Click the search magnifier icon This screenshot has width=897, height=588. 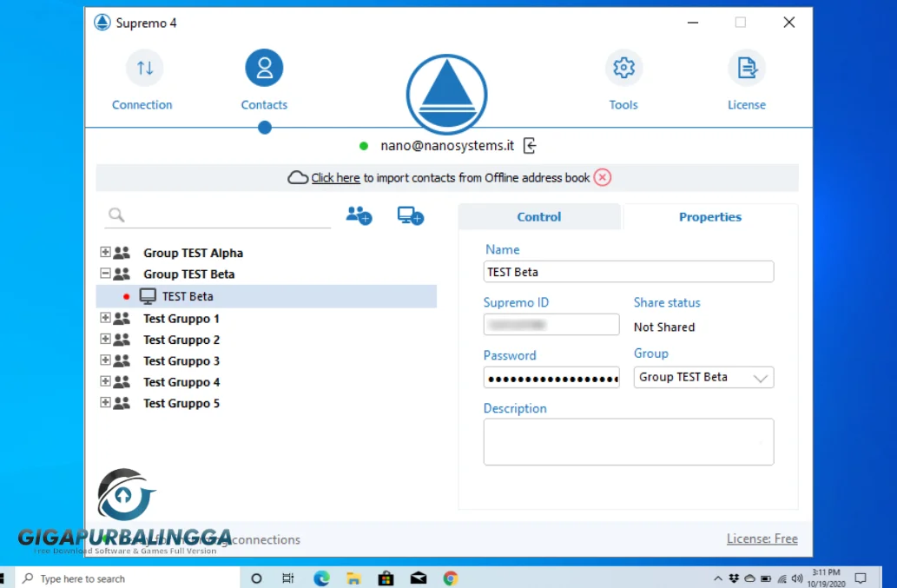(116, 215)
